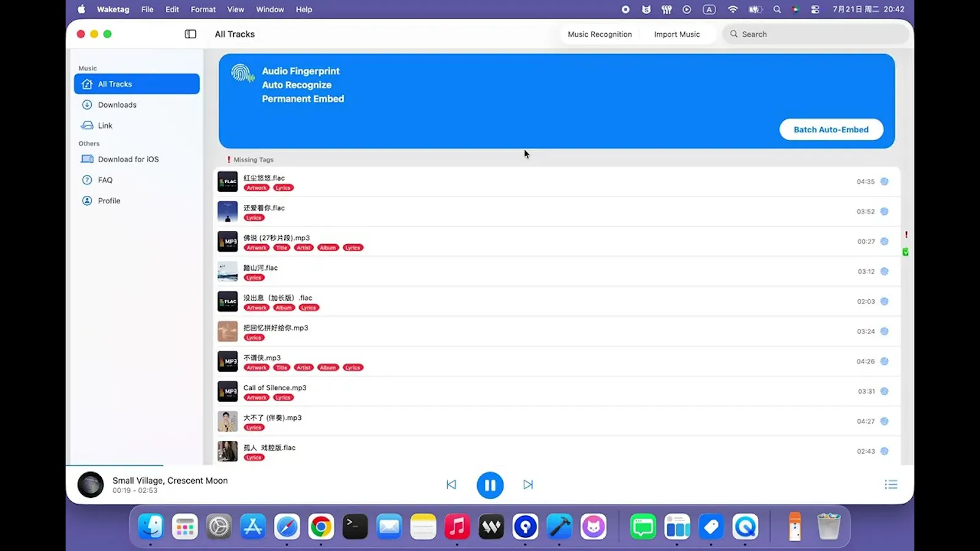Click the Artist tag on the 04:26 track
Screen dimensions: 980x551
[304, 368]
